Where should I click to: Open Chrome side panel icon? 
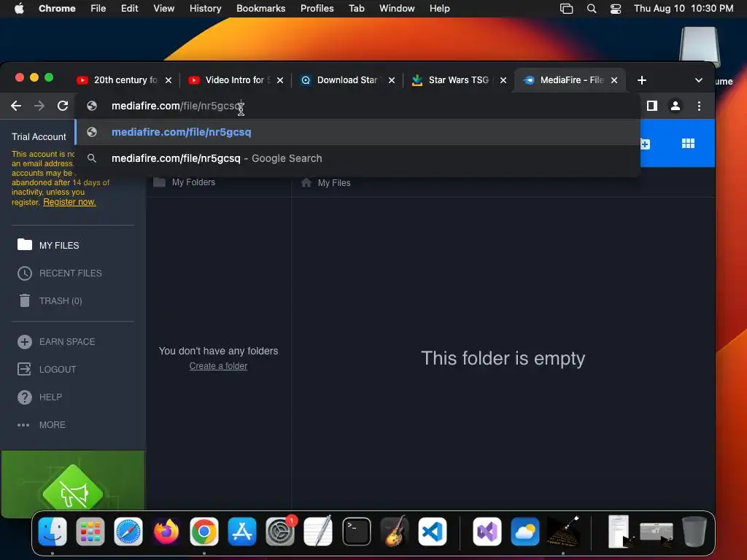point(651,106)
